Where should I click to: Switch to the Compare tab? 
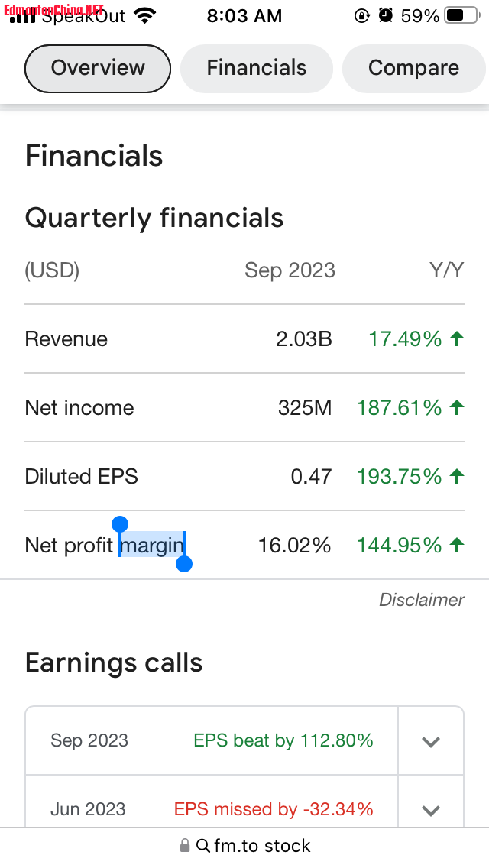413,69
